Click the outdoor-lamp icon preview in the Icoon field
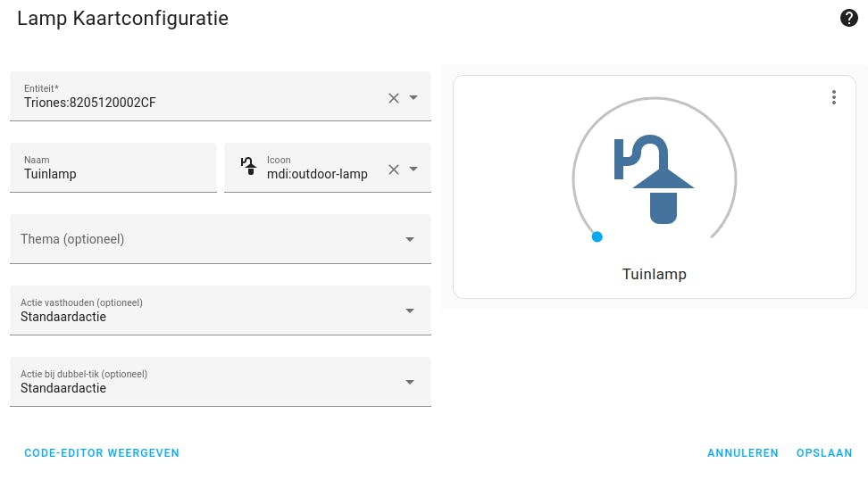This screenshot has height=480, width=868. click(x=249, y=166)
